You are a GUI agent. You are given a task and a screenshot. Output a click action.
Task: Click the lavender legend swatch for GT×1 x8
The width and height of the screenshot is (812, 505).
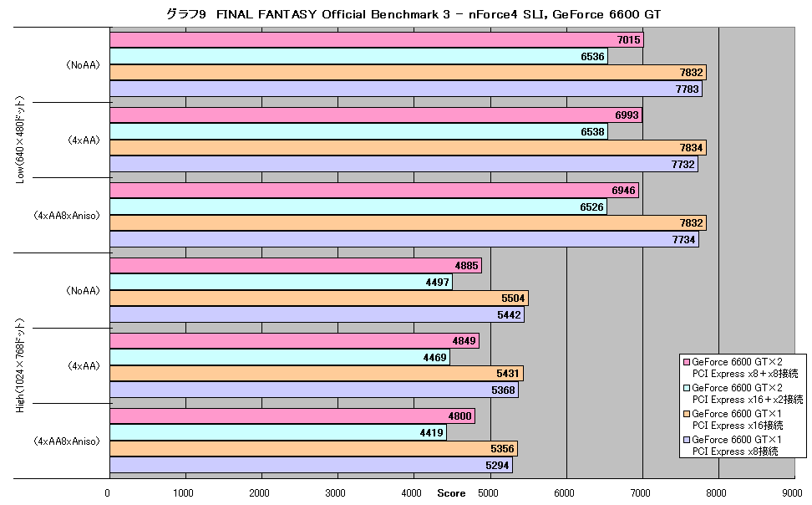(x=687, y=440)
